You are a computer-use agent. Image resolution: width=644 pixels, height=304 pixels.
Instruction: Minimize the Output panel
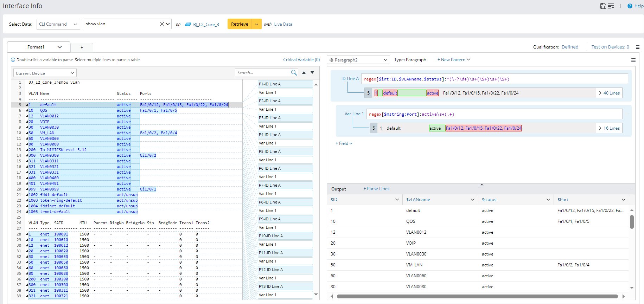click(x=629, y=189)
